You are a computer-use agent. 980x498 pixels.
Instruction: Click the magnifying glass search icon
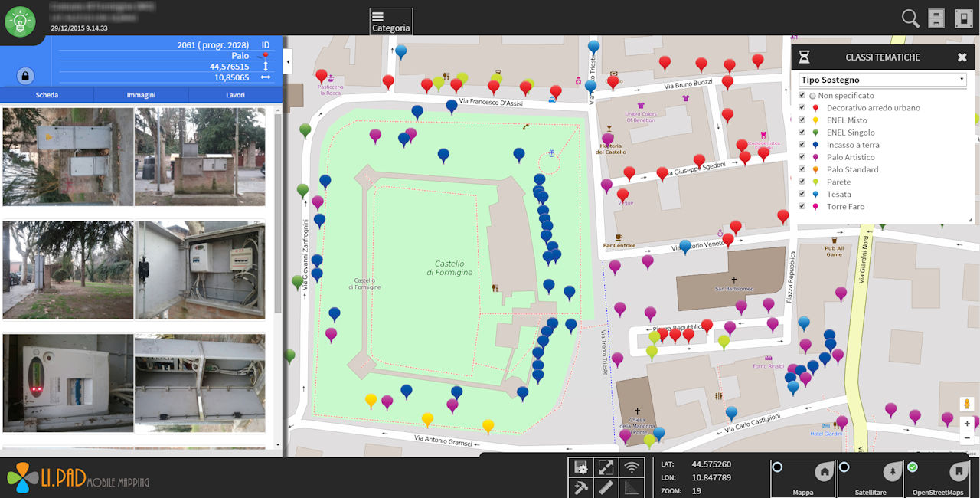[910, 18]
